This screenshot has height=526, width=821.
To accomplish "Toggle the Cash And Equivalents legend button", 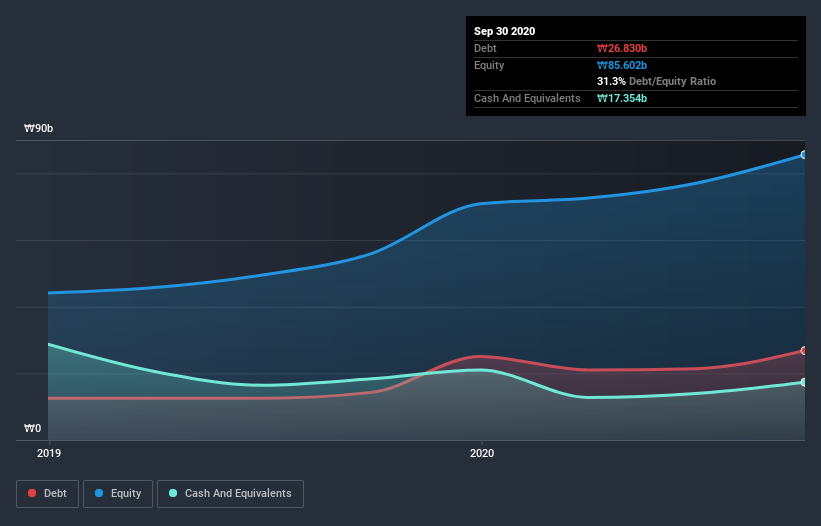I will 230,494.
